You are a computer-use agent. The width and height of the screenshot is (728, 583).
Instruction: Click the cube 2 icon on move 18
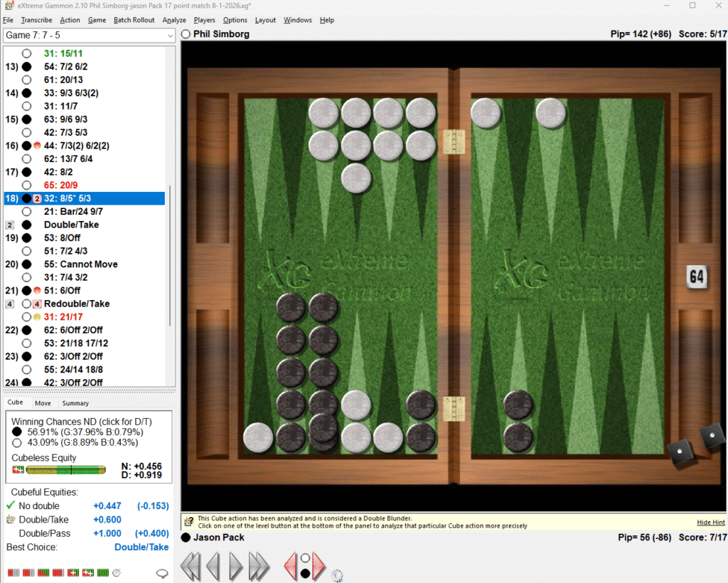pos(37,198)
